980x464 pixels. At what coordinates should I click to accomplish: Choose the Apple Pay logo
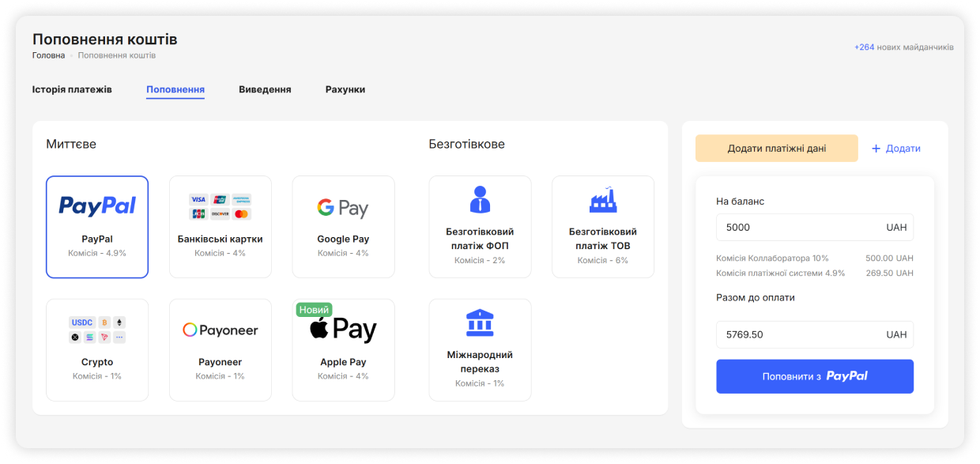pyautogui.click(x=343, y=329)
